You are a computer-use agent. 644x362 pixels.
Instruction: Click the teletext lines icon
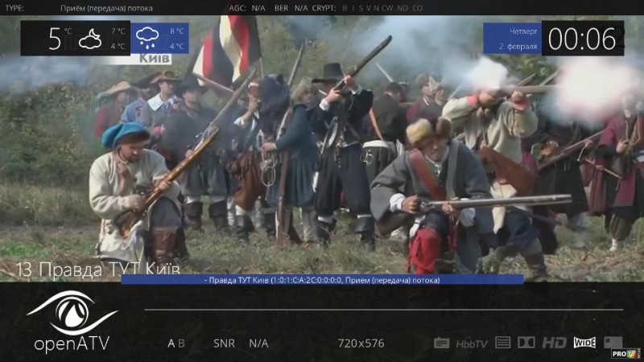[x=503, y=343]
